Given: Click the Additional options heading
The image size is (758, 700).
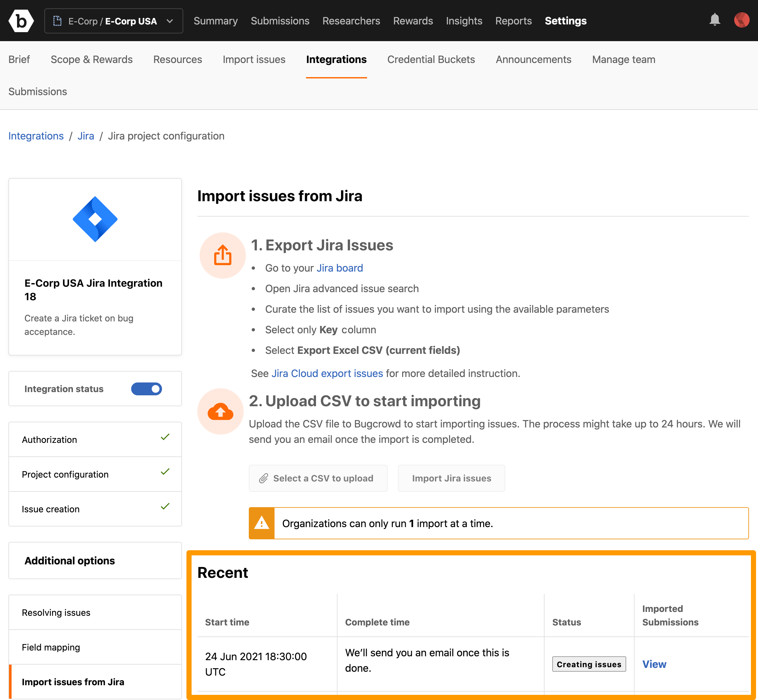Looking at the screenshot, I should pyautogui.click(x=70, y=561).
